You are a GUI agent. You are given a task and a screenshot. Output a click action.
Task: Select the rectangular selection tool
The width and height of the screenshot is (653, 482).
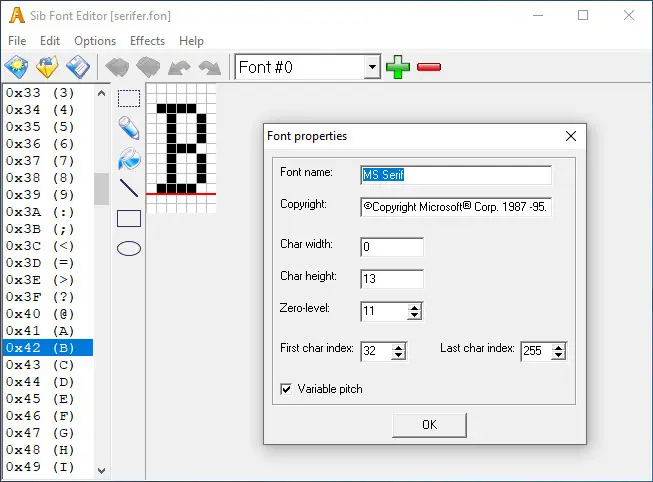(129, 99)
